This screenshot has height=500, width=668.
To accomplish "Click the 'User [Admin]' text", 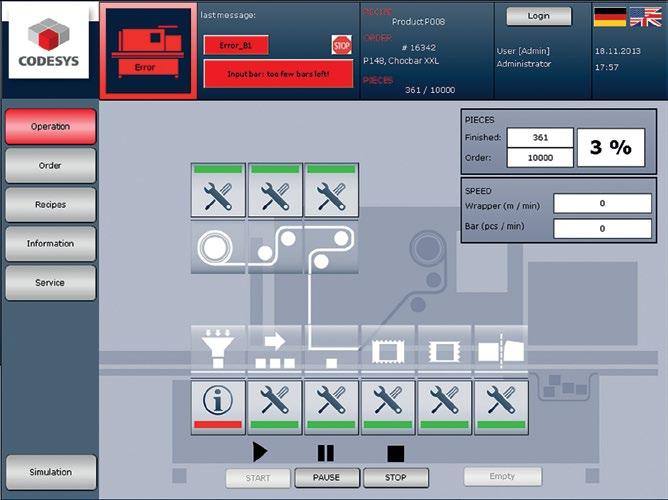I will (523, 51).
